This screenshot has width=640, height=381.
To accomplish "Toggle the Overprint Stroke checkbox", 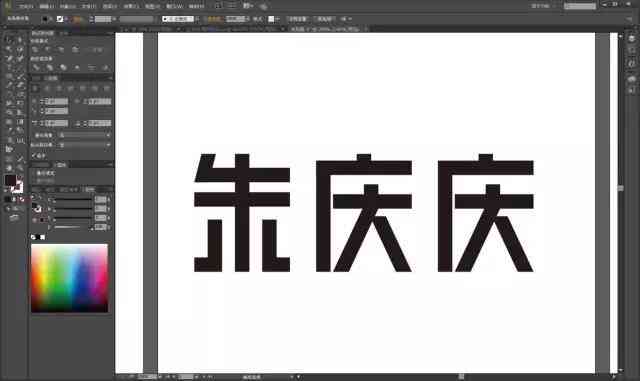I will (34, 180).
